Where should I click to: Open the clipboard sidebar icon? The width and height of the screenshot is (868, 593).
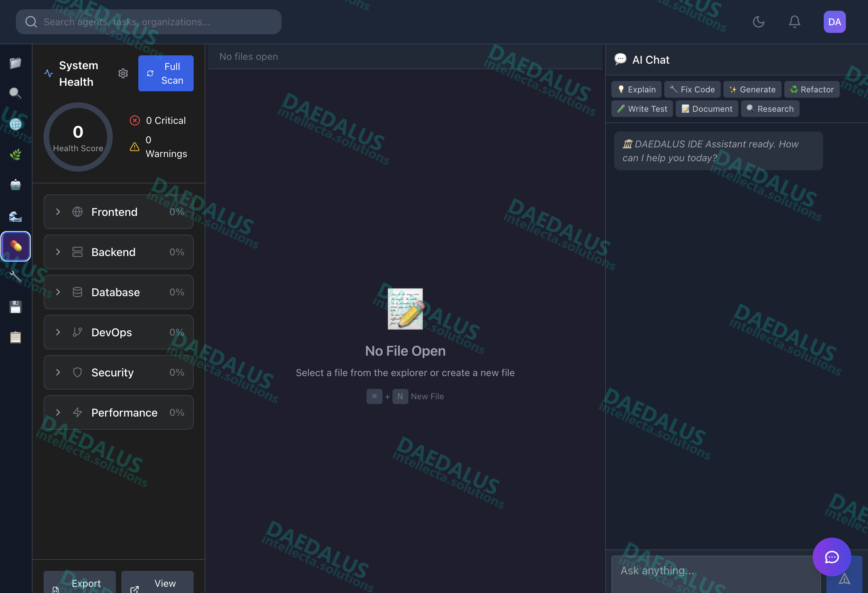15,337
